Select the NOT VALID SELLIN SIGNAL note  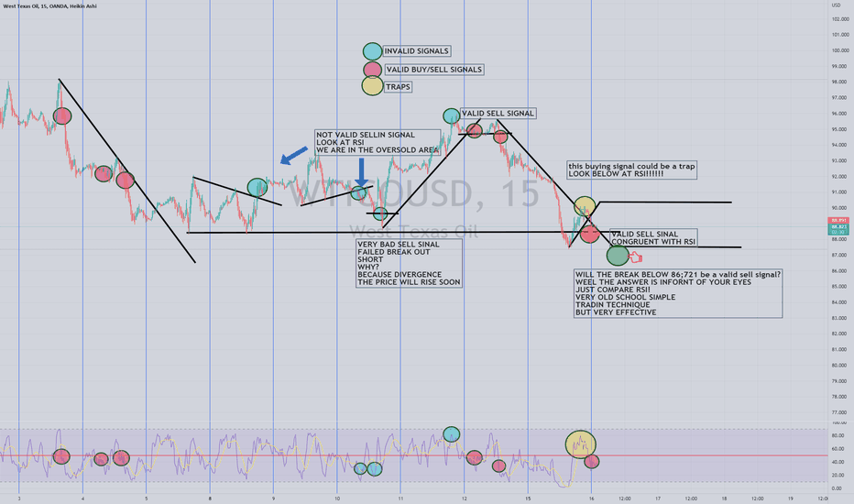(x=378, y=142)
